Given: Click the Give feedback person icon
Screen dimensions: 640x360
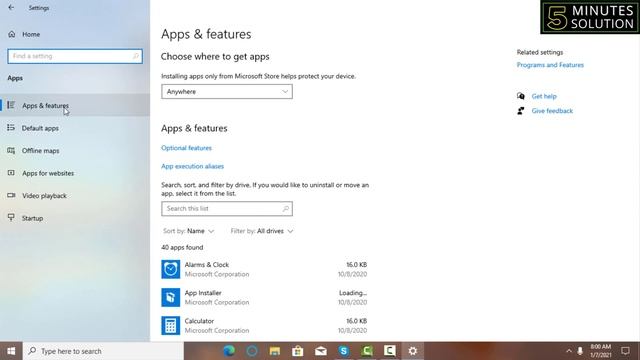Looking at the screenshot, I should point(520,111).
